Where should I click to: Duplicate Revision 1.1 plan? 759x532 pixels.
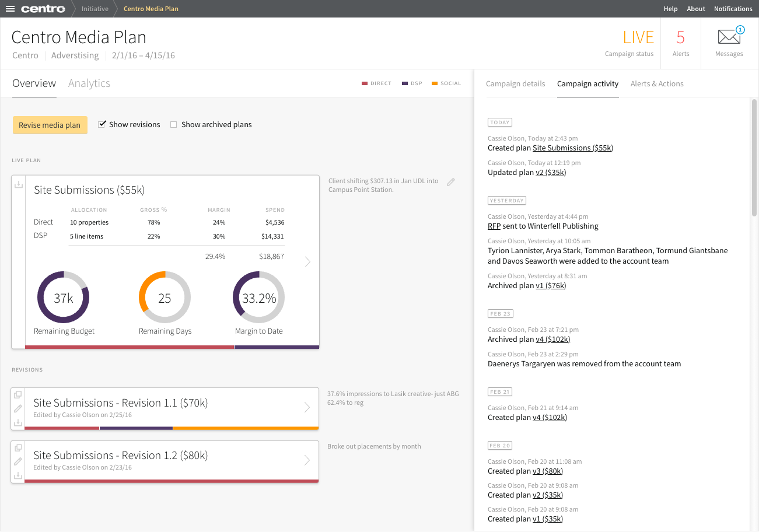point(18,394)
